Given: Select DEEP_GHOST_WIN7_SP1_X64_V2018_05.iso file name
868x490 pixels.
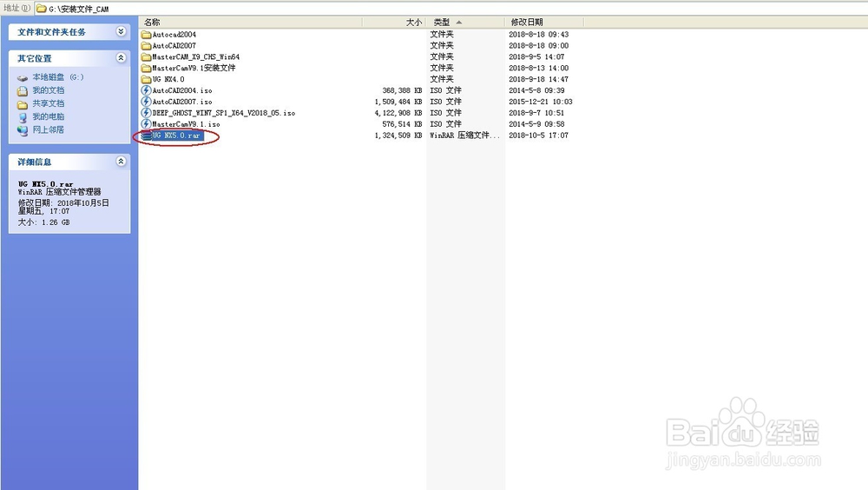Looking at the screenshot, I should point(224,113).
